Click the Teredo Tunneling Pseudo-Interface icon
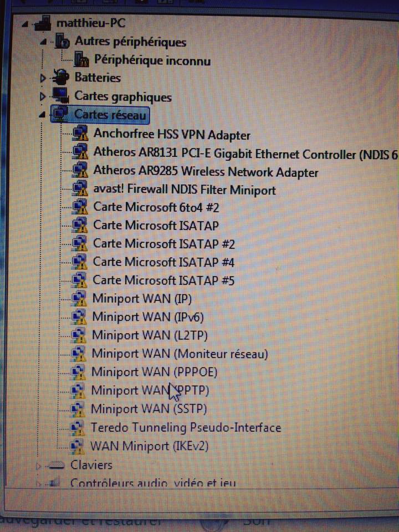The image size is (399, 532). [x=78, y=428]
